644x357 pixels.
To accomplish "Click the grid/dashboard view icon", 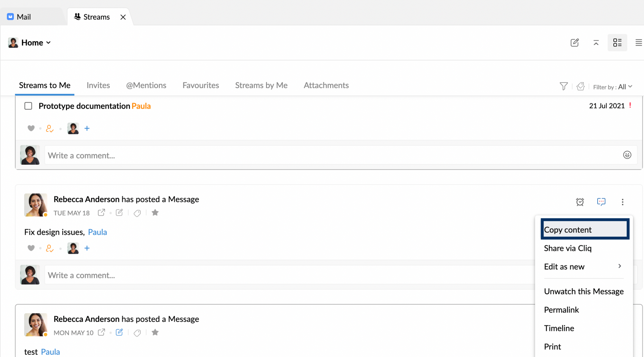I will 617,43.
